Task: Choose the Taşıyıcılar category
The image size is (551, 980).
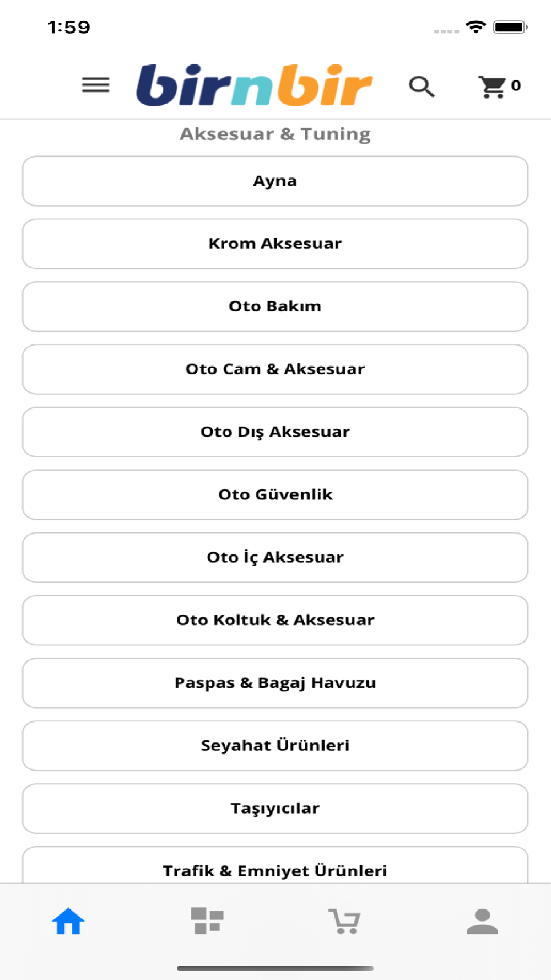Action: click(275, 809)
